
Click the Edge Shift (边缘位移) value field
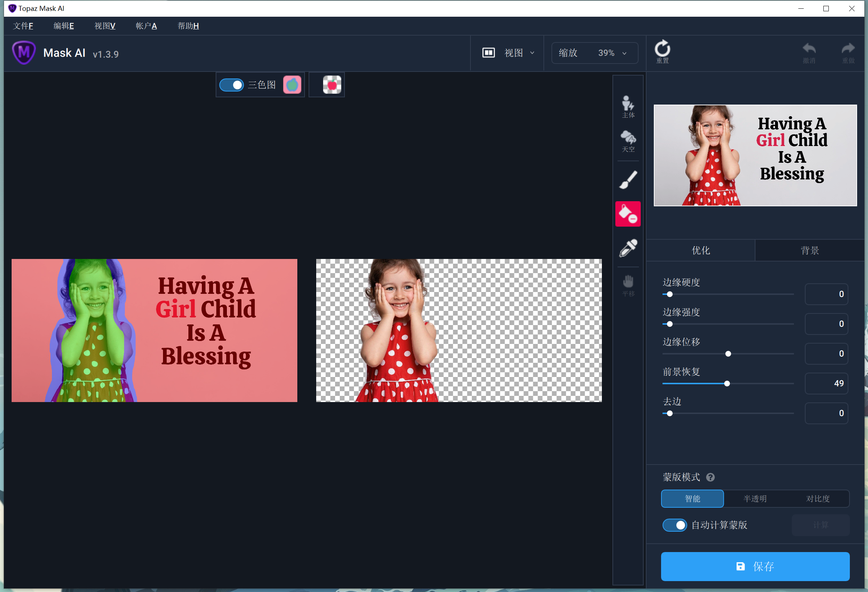[826, 353]
